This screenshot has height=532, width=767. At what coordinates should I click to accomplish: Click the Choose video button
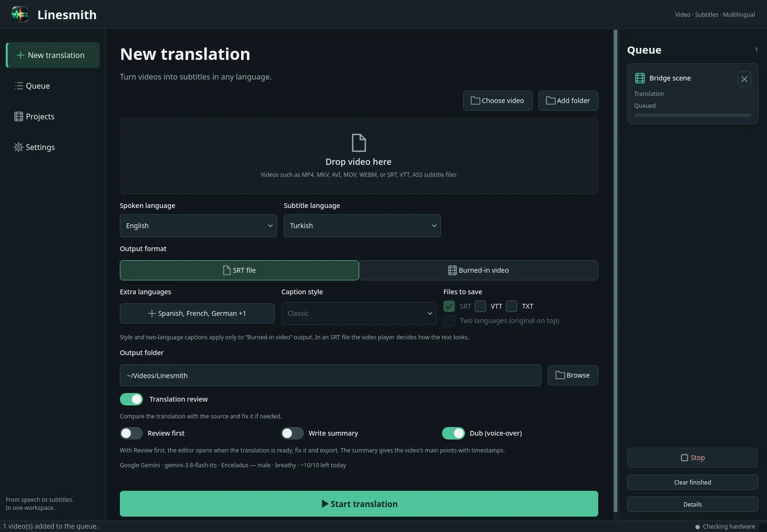point(498,101)
